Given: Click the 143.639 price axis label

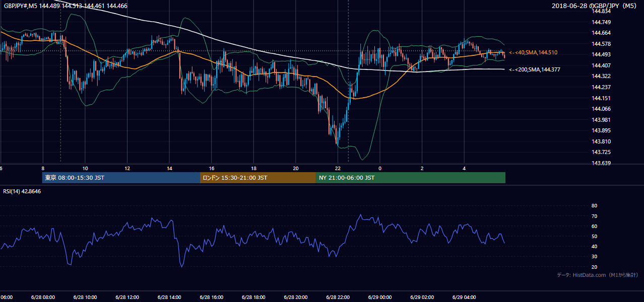Looking at the screenshot, I should [x=601, y=163].
